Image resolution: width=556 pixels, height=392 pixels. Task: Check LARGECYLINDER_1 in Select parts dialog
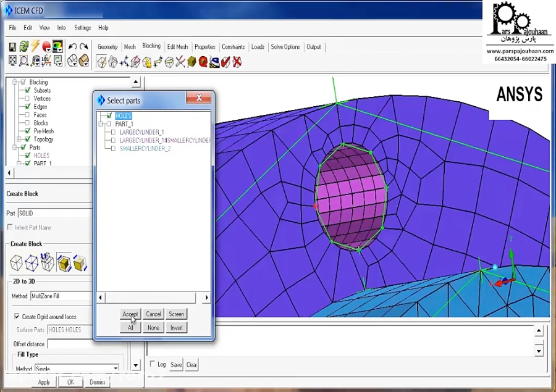pyautogui.click(x=113, y=132)
